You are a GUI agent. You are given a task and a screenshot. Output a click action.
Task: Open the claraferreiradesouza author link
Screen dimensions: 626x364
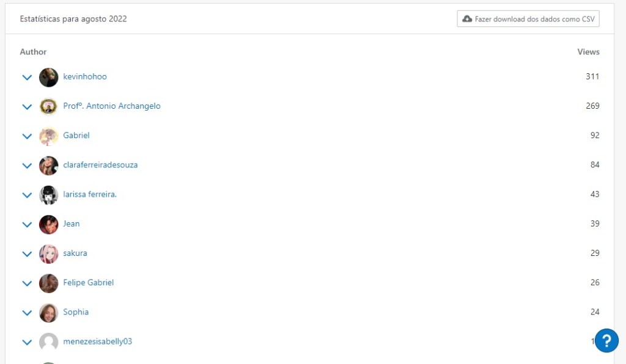(100, 165)
